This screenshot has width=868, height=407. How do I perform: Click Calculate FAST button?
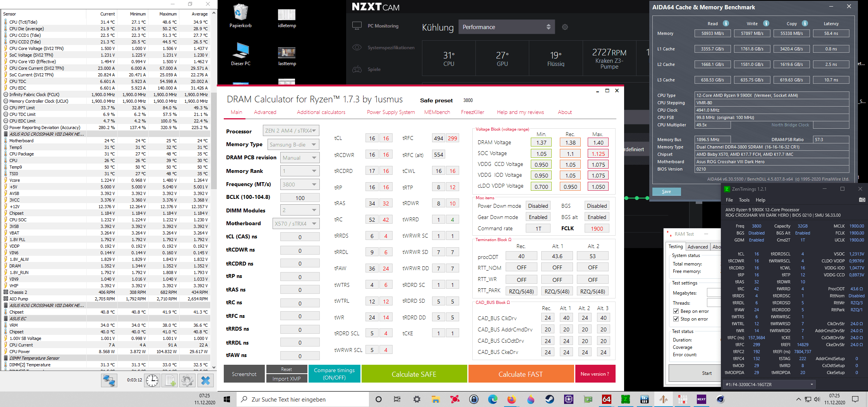pyautogui.click(x=521, y=374)
